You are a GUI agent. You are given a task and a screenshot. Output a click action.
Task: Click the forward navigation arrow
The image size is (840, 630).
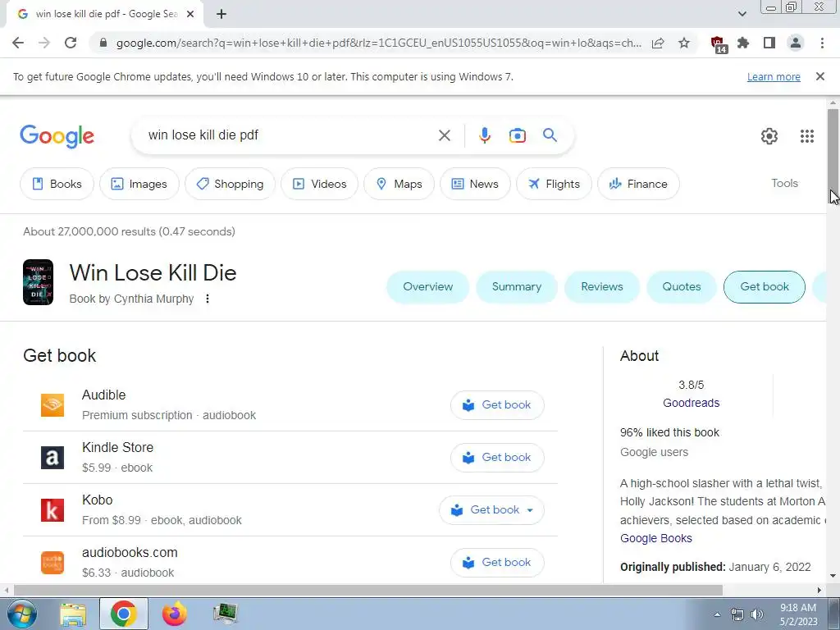coord(44,43)
